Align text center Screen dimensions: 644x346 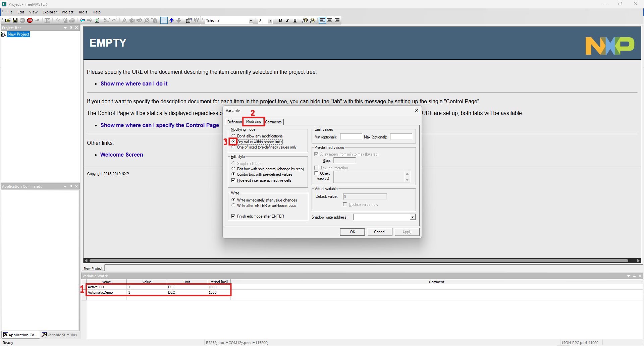tap(330, 20)
